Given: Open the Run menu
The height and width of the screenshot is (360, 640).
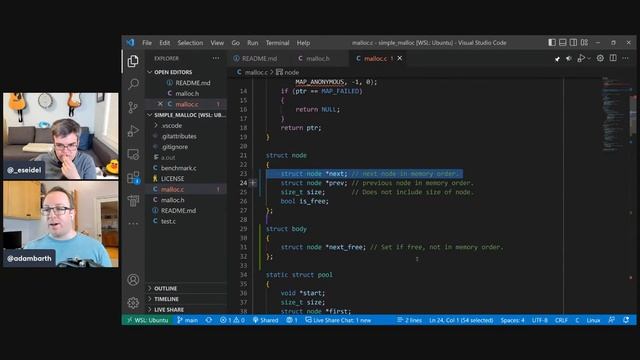Looking at the screenshot, I should coord(253,43).
